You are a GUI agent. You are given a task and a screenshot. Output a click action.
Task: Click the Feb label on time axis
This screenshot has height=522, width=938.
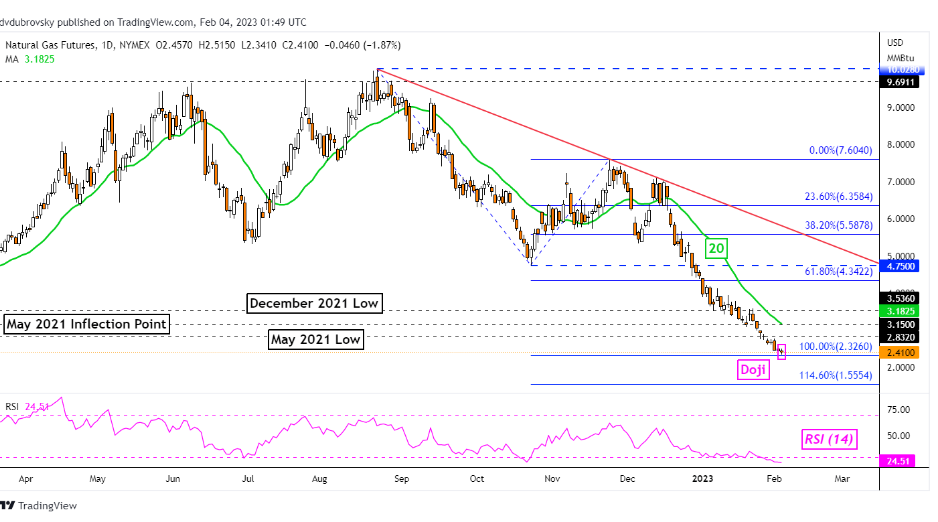774,478
